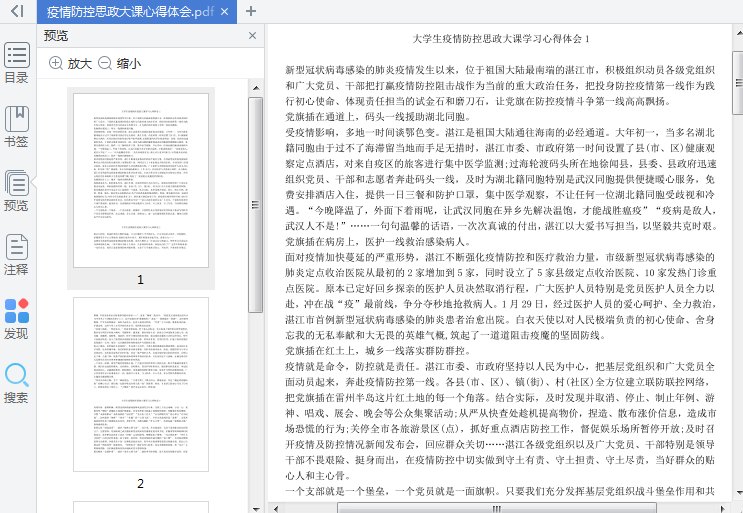This screenshot has width=743, height=513.
Task: Open the 注释 (annotations) panel
Action: tap(17, 255)
